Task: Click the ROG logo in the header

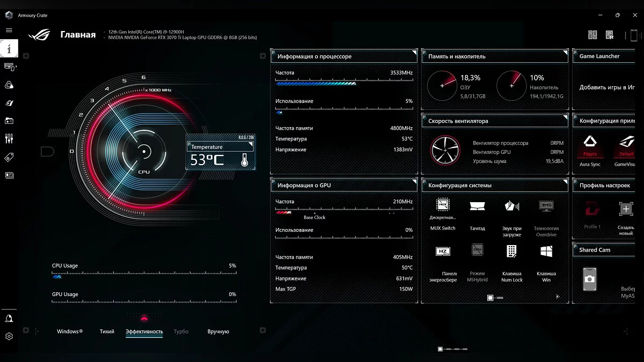Action: 39,35
